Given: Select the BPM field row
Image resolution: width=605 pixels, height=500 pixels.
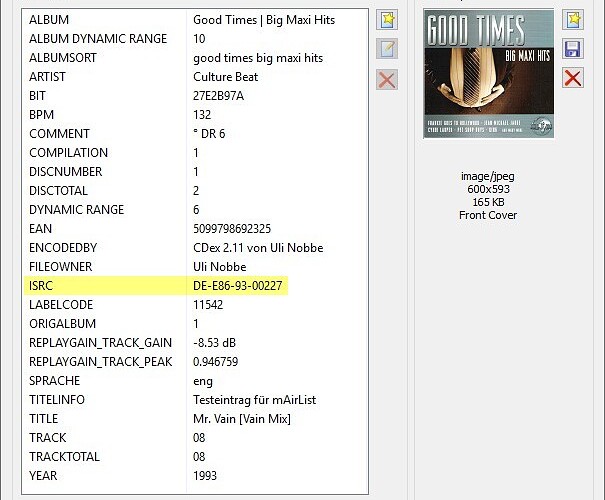Looking at the screenshot, I should pyautogui.click(x=195, y=115).
